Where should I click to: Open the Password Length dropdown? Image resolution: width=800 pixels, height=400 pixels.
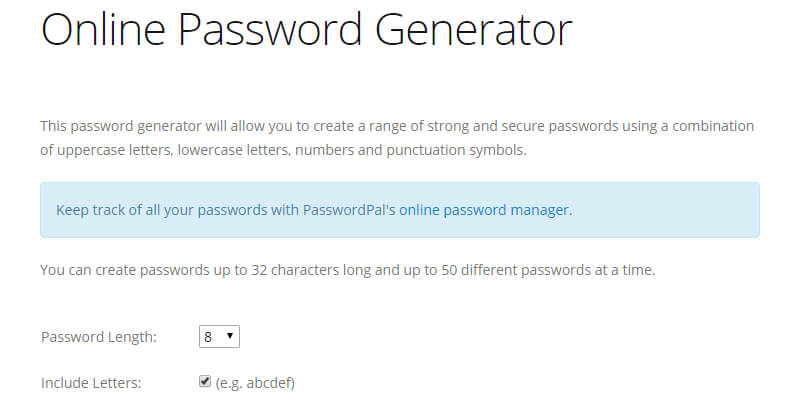pos(219,337)
